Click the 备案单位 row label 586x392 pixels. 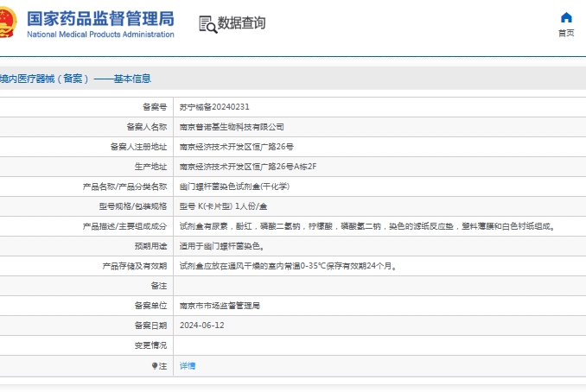click(150, 306)
